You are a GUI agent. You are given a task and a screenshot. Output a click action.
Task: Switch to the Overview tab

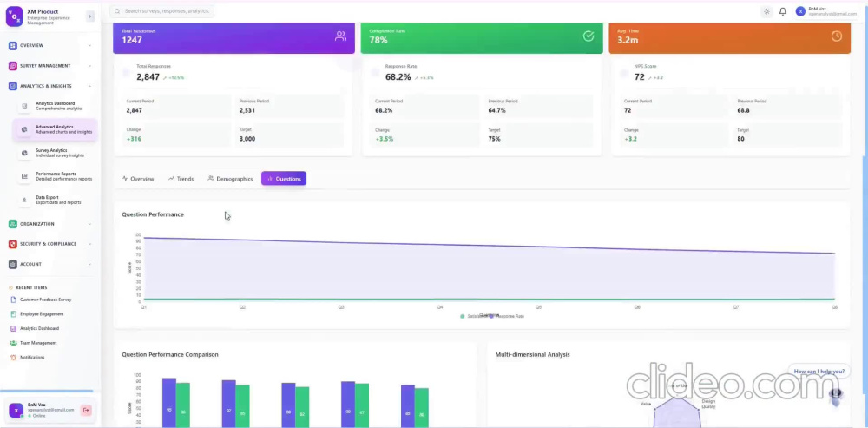(138, 179)
